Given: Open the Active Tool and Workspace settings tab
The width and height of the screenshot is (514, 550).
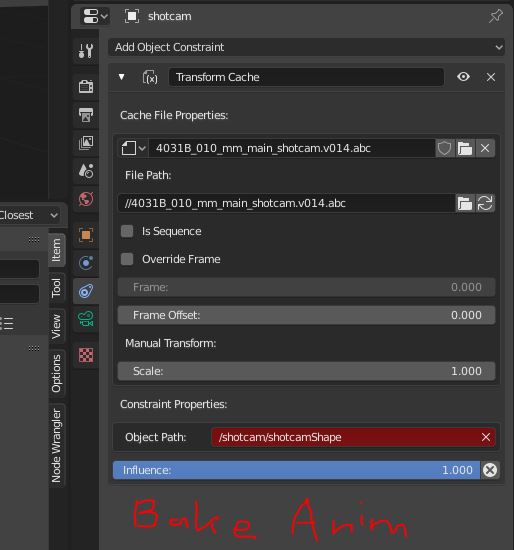Looking at the screenshot, I should pyautogui.click(x=86, y=51).
